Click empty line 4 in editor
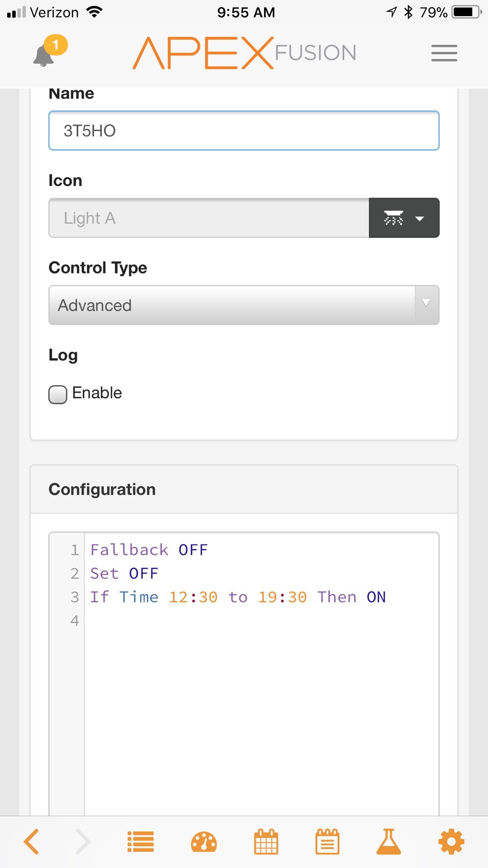This screenshot has width=488, height=868. coord(261,620)
